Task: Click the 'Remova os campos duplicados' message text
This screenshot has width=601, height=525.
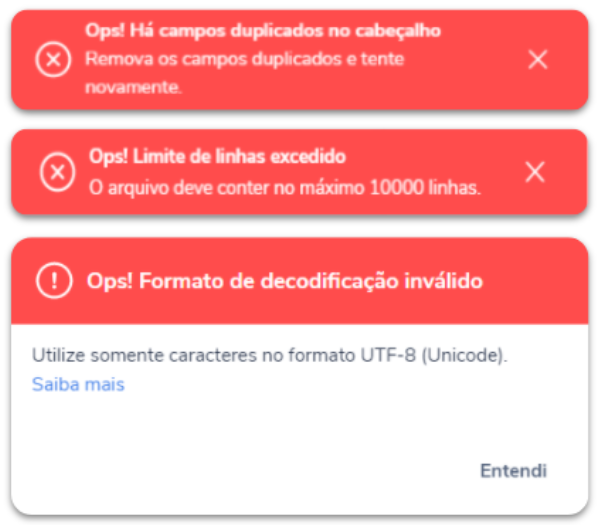Action: pyautogui.click(x=213, y=59)
